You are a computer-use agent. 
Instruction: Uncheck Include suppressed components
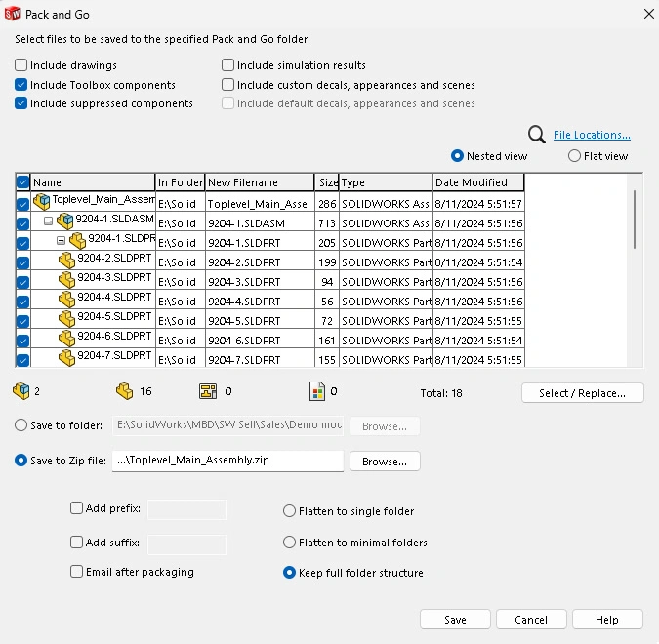pyautogui.click(x=21, y=103)
